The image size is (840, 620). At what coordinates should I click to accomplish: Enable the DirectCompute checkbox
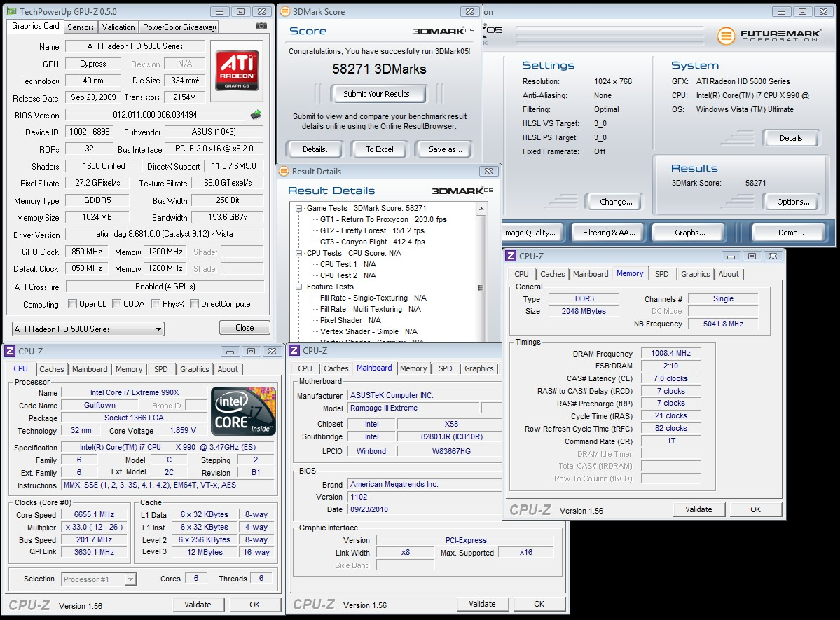coord(195,304)
